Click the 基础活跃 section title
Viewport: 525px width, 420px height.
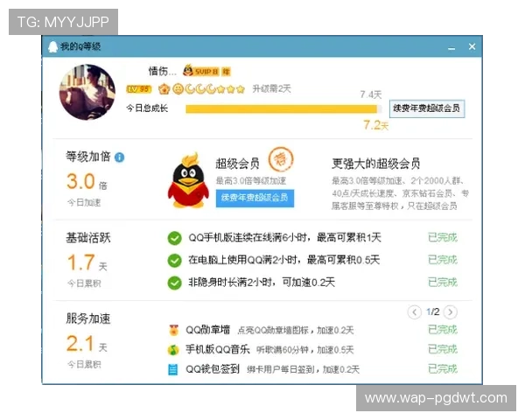coord(88,238)
